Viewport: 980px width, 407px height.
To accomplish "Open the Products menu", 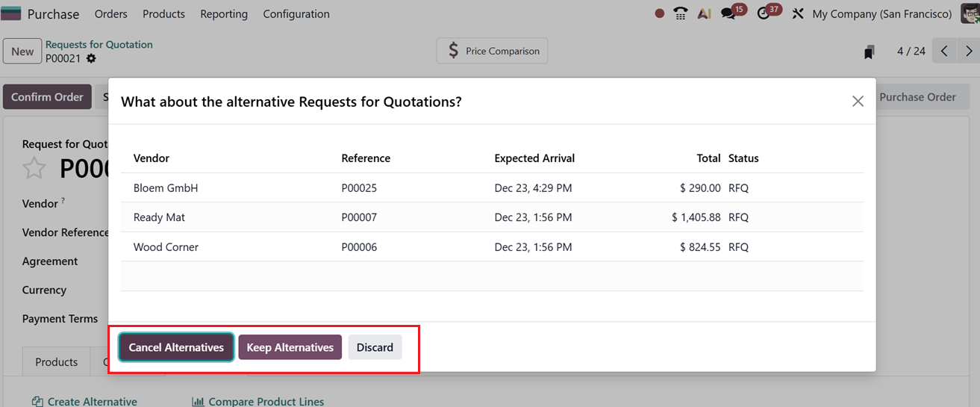I will pyautogui.click(x=163, y=13).
